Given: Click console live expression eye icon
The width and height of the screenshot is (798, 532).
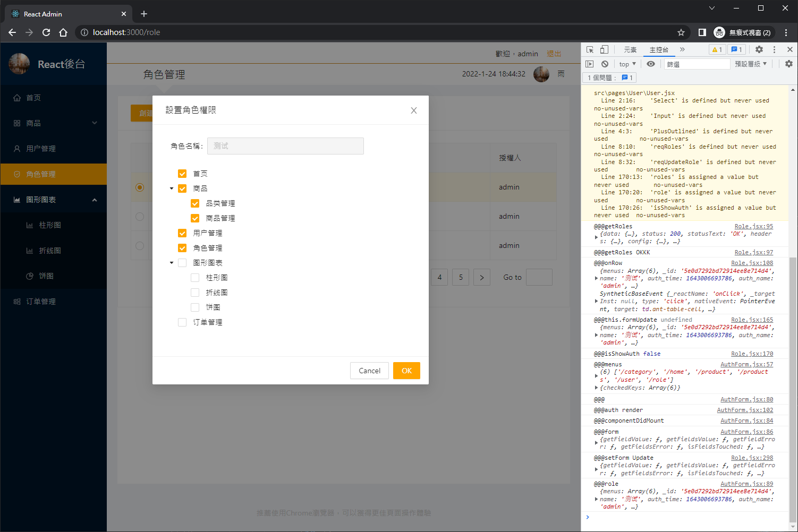Looking at the screenshot, I should [x=651, y=64].
